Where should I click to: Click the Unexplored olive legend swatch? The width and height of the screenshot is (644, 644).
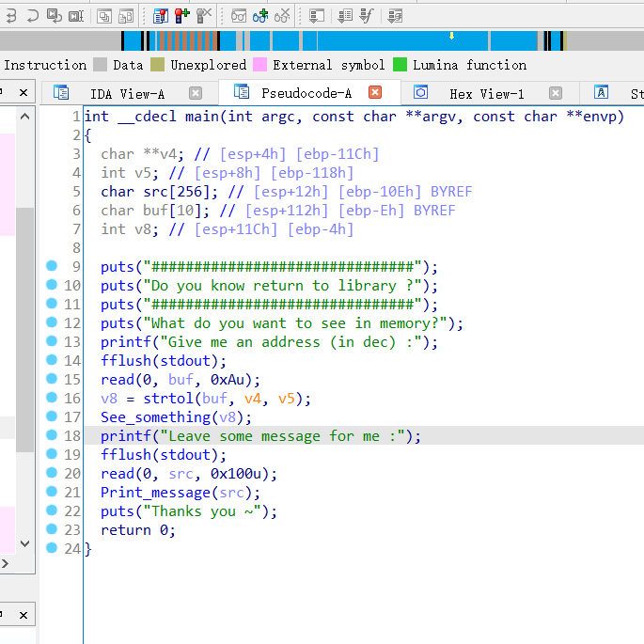click(157, 65)
